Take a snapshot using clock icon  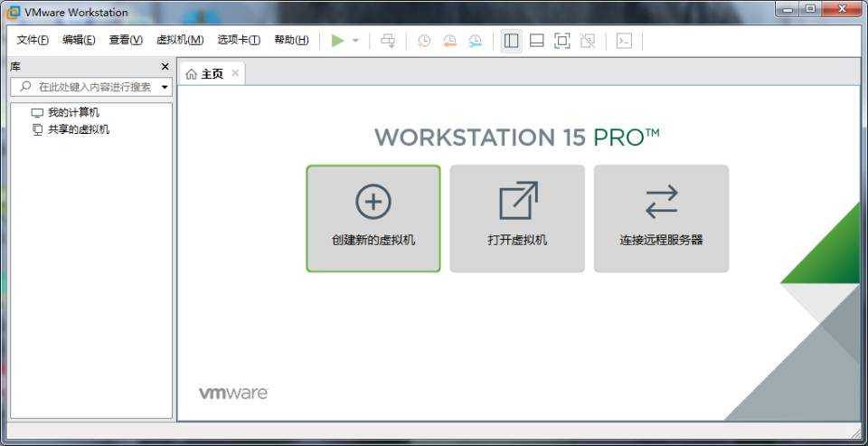[x=424, y=41]
